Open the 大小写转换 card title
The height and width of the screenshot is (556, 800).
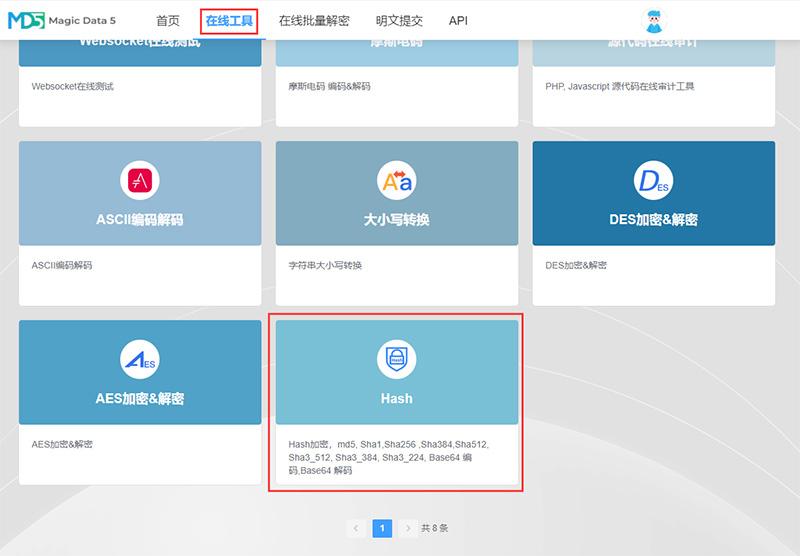(x=396, y=220)
